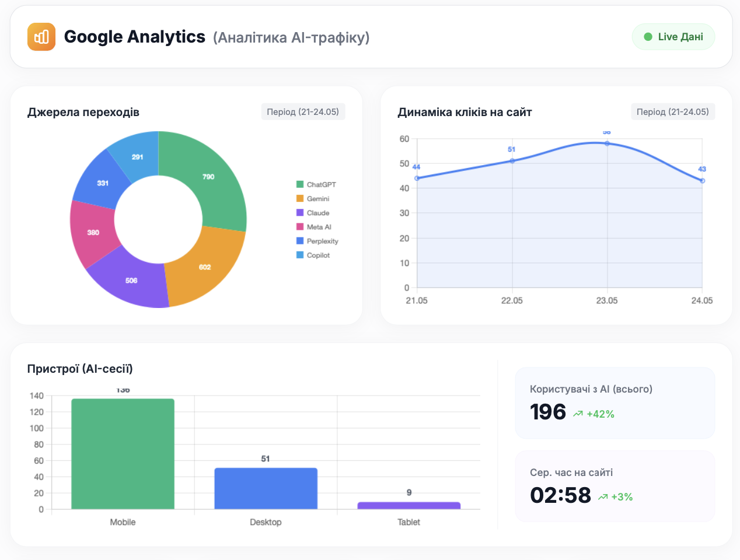Click the Динаміка кліків на сайт heading

[x=465, y=112]
